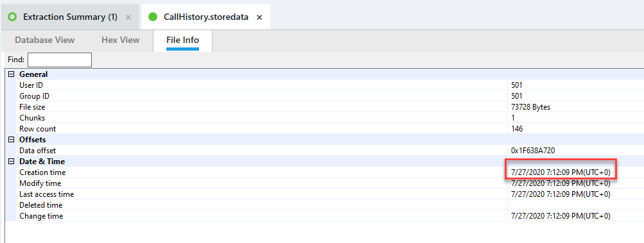Click the 0x1F638A720 offset value
644x243 pixels.
[x=533, y=151]
